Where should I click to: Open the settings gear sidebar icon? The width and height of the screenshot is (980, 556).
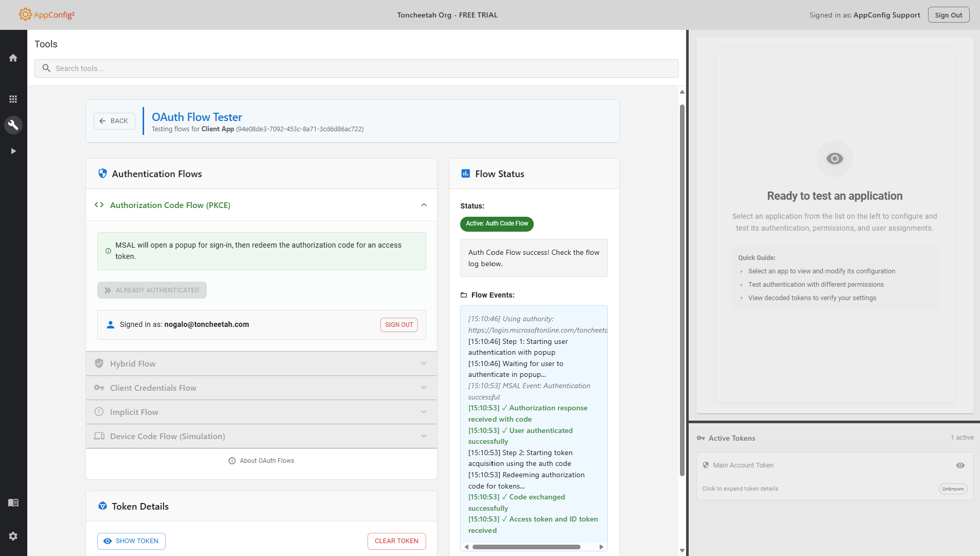tap(13, 536)
